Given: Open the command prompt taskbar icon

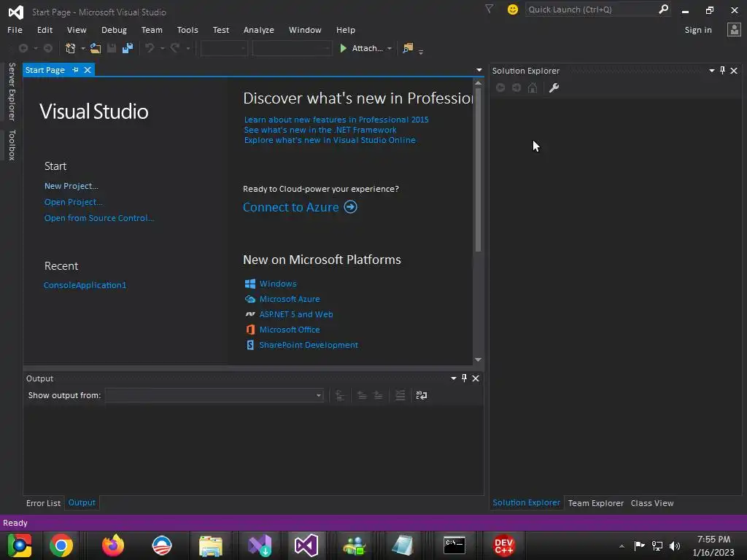Looking at the screenshot, I should (x=454, y=545).
